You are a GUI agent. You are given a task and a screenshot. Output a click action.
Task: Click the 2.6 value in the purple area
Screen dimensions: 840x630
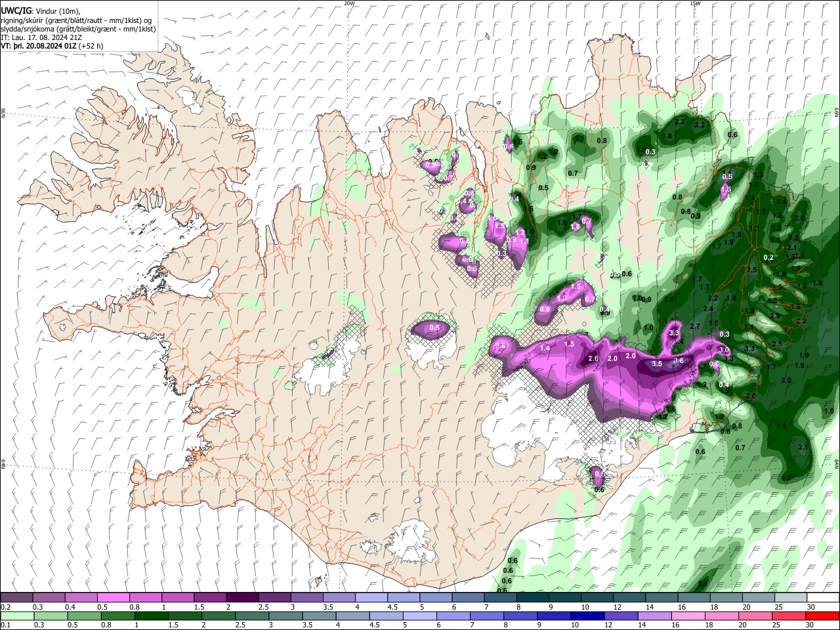[x=593, y=358]
